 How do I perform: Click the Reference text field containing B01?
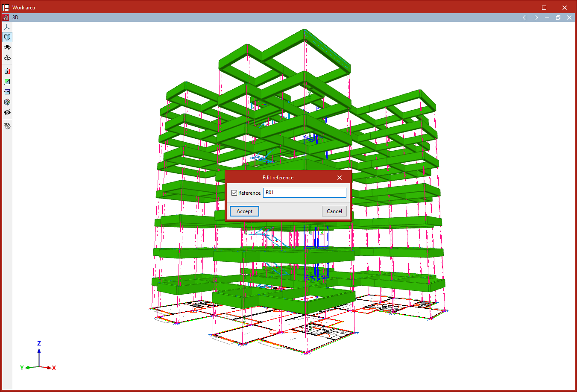[x=305, y=193]
